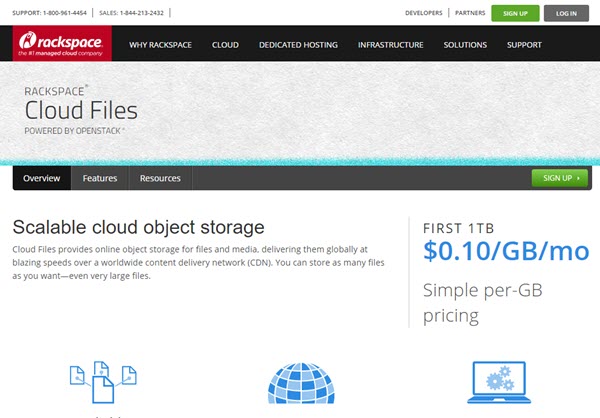Open the Dedicated Hosting menu
This screenshot has width=600, height=418.
298,45
